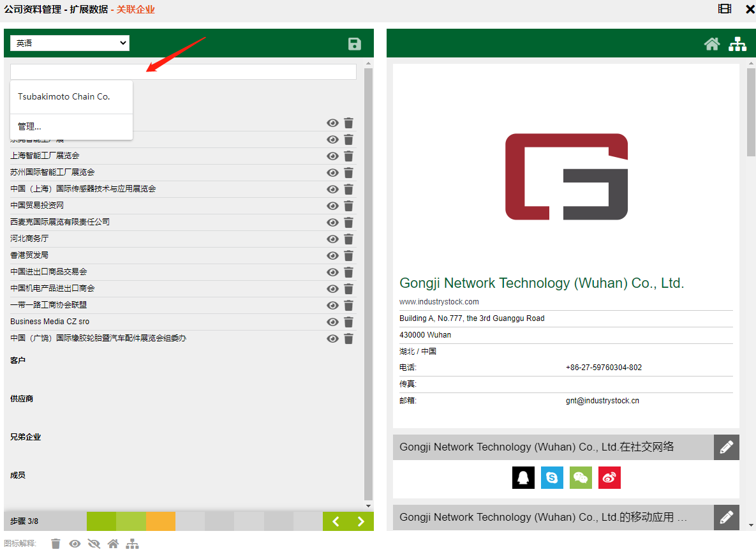Toggle visibility of 中国贸易投资网
The height and width of the screenshot is (552, 756).
pyautogui.click(x=332, y=205)
